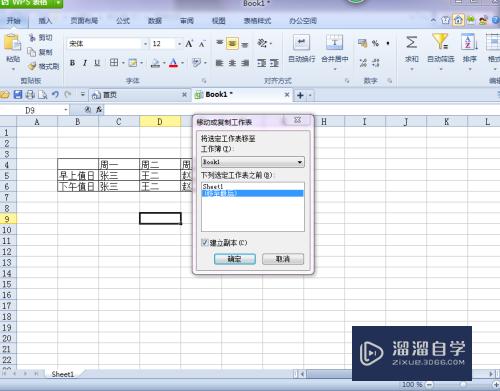Click the Paste clipboard icon
The height and width of the screenshot is (391, 500).
(13, 43)
